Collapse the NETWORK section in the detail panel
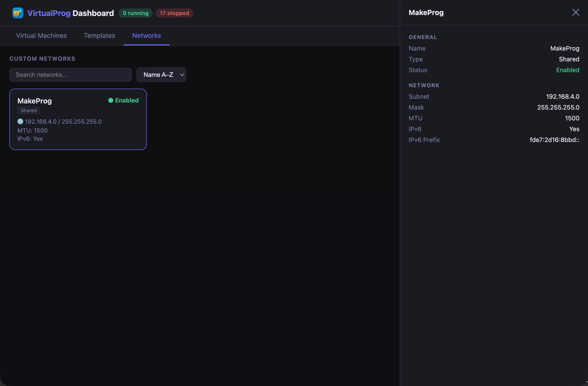Viewport: 588px width, 386px height. pos(424,85)
